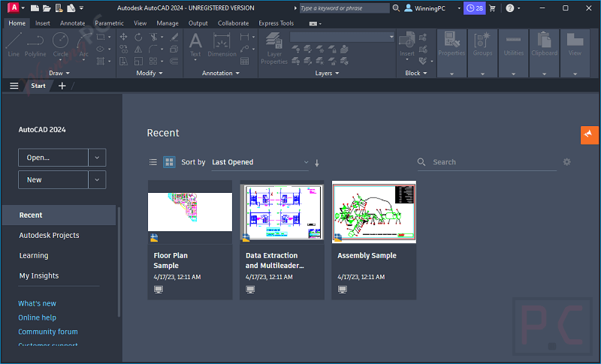
Task: Switch Recent files to list view
Action: tap(153, 162)
